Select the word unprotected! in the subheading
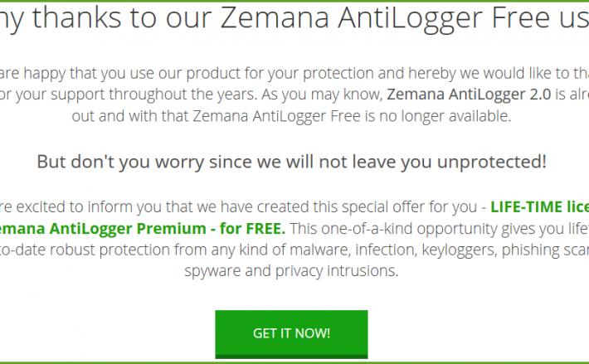This screenshot has width=589, height=364. tap(492, 163)
